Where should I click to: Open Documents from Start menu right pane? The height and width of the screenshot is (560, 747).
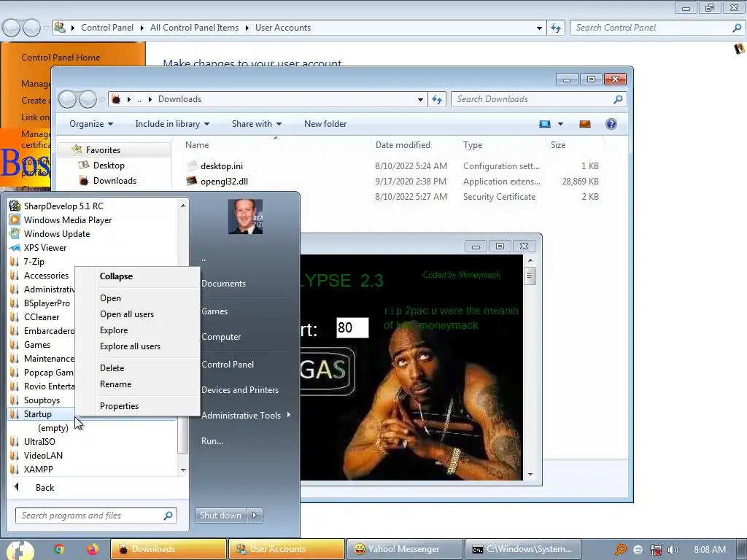click(223, 284)
